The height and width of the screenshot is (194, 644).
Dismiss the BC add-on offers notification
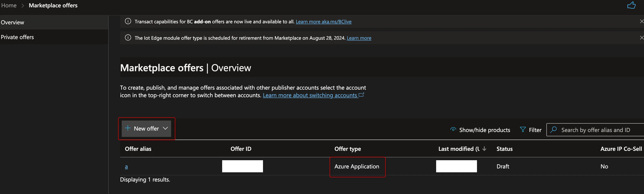pyautogui.click(x=642, y=21)
